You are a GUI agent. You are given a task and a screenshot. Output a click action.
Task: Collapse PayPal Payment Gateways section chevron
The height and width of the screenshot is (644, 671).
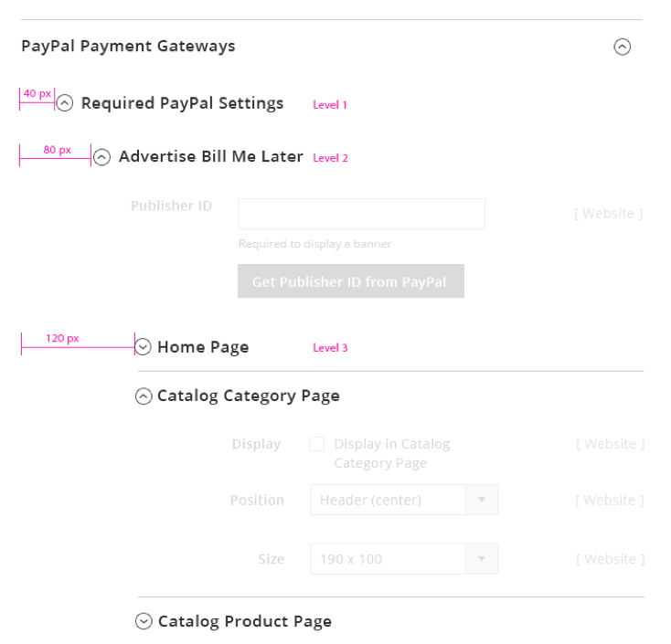622,47
